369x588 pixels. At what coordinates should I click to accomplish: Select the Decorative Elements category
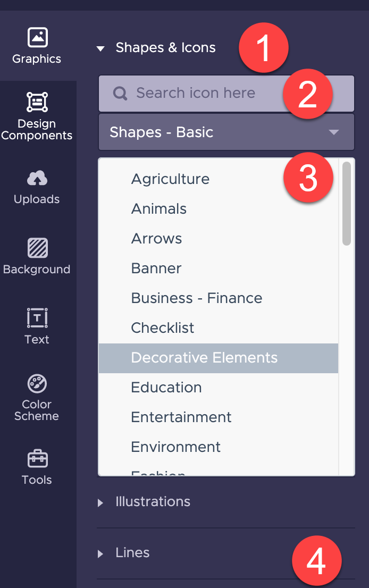[204, 358]
